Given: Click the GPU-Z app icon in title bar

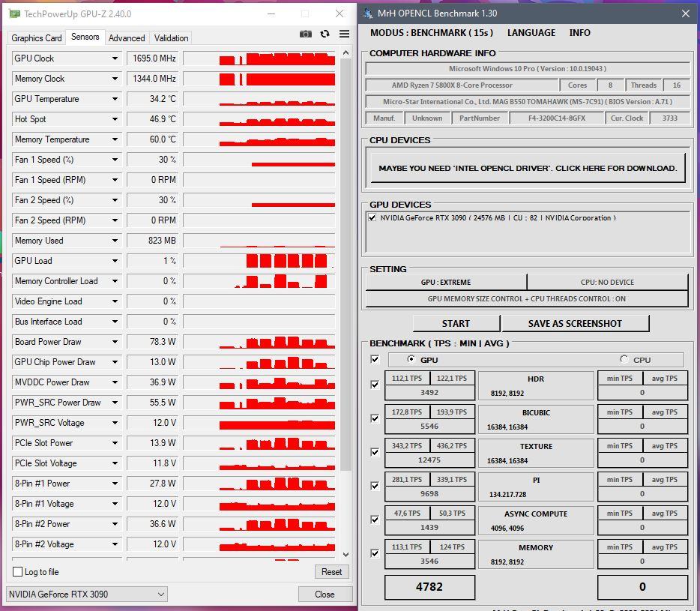Looking at the screenshot, I should tap(15, 13).
